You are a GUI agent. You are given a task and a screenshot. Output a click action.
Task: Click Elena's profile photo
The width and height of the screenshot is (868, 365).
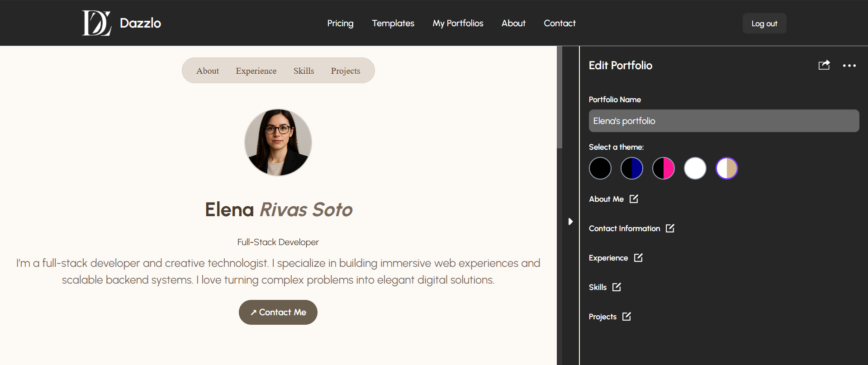coord(278,142)
